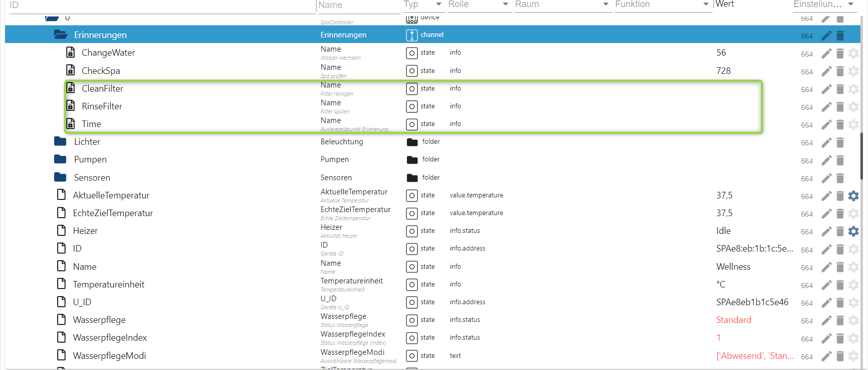Screen dimensions: 868x370
Task: Open the Einstellungen filter dropdown
Action: (x=851, y=5)
